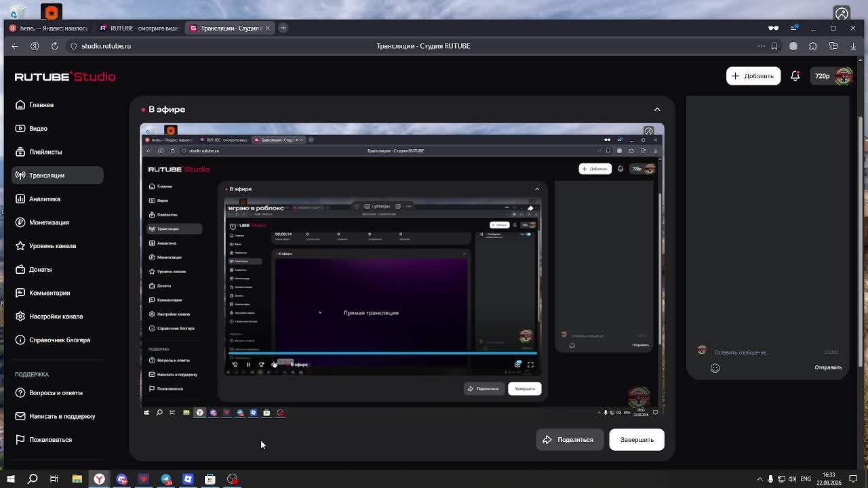Open the channel avatar menu
The width and height of the screenshot is (868, 488).
(x=844, y=76)
